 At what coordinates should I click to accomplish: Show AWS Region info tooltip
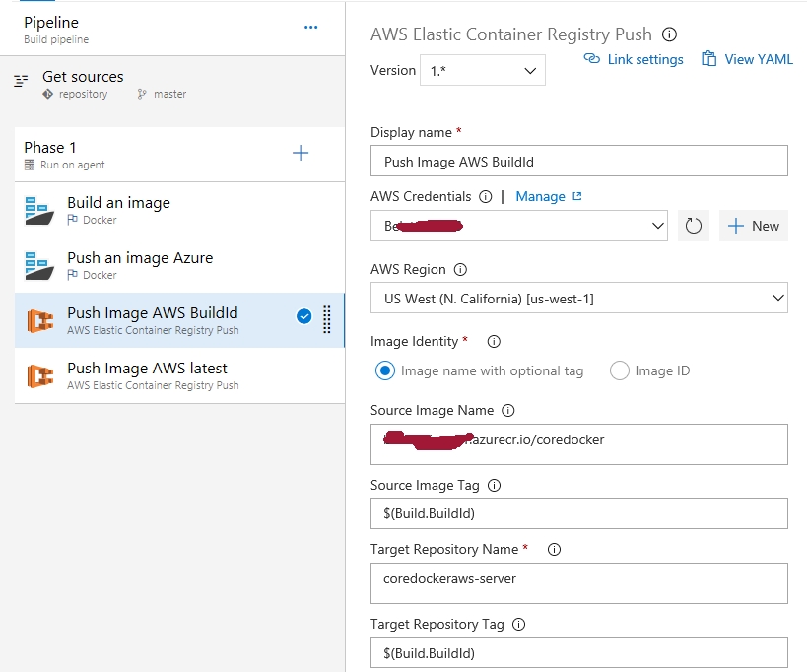click(x=460, y=270)
